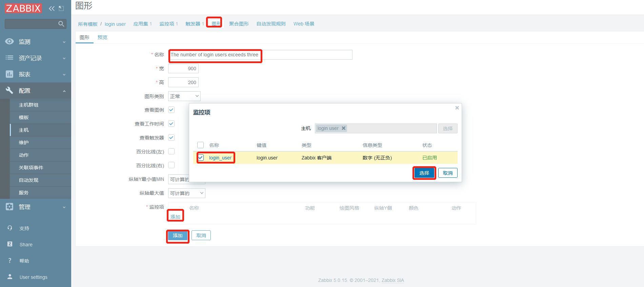Toggle the 查看触发器 checkbox
Viewport: 644px width, 287px height.
[x=172, y=138]
